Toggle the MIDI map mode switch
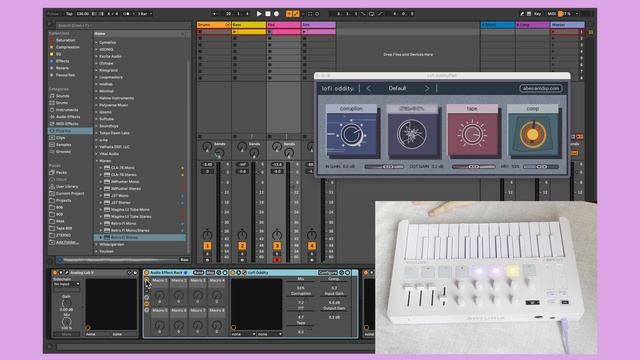 551,13
